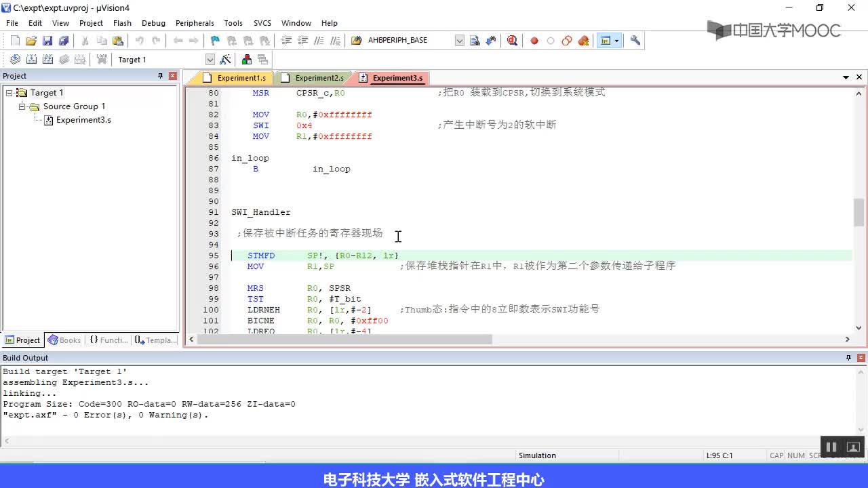Insert breakpoint red circle icon

(534, 41)
